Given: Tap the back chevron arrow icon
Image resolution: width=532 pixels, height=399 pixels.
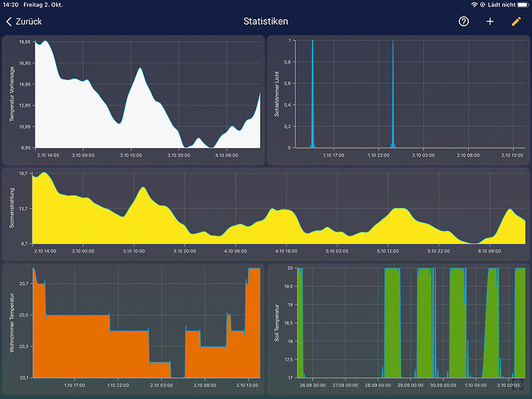Looking at the screenshot, I should [x=9, y=22].
